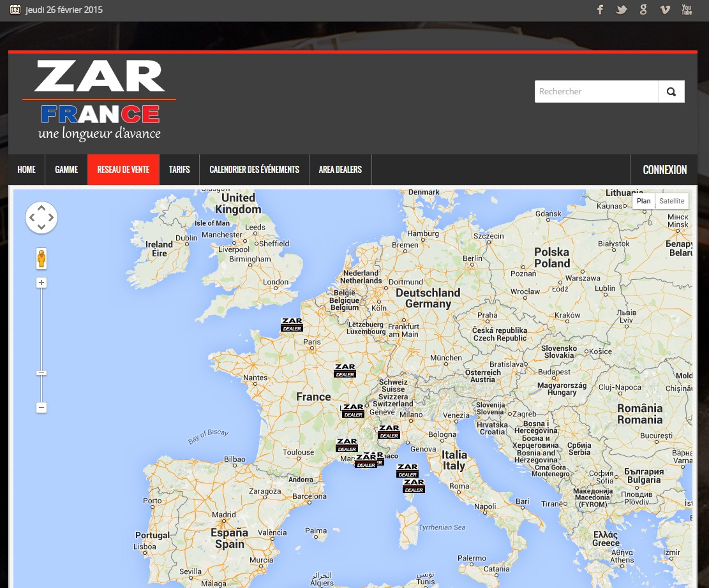Click the 'une longueur d'avance' tagline
This screenshot has height=588, width=709.
tap(100, 134)
